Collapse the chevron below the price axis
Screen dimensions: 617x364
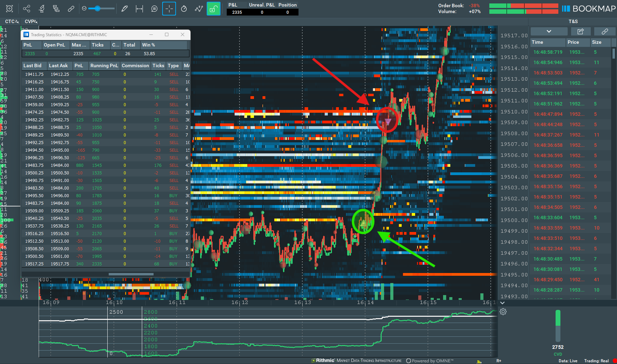(502, 303)
